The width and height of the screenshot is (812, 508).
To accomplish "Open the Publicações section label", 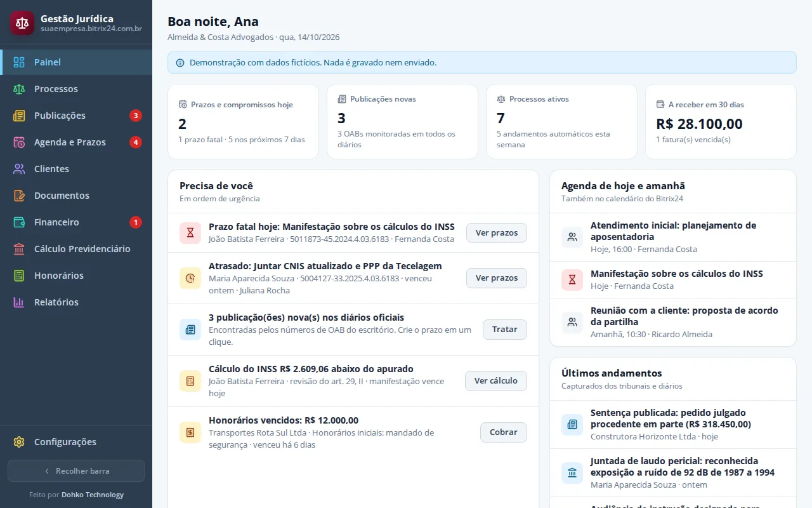I will click(x=60, y=116).
